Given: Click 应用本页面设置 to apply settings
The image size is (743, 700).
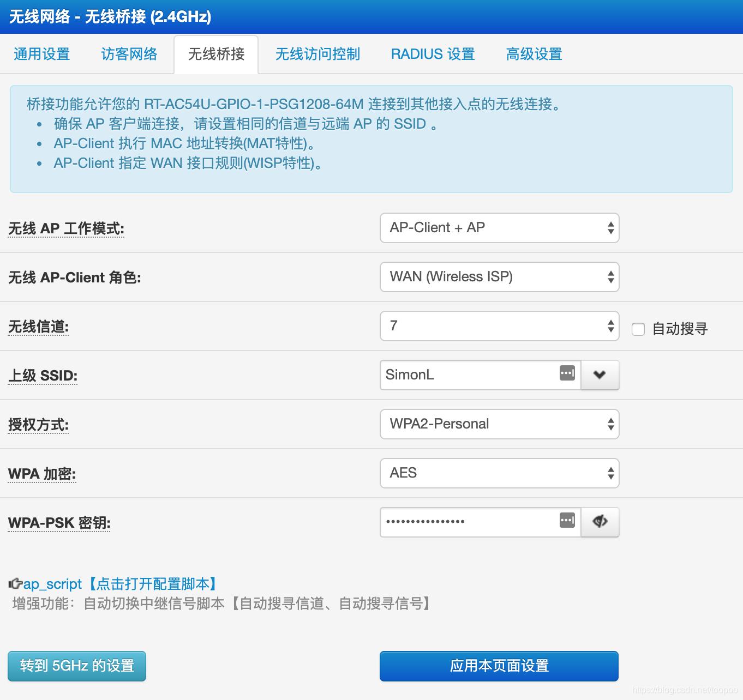Looking at the screenshot, I should click(499, 666).
